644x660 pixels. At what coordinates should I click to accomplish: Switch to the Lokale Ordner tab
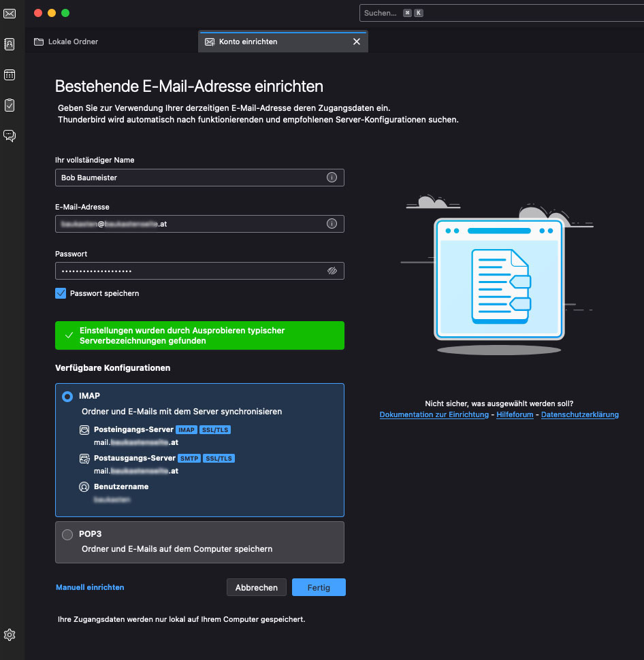pyautogui.click(x=112, y=42)
